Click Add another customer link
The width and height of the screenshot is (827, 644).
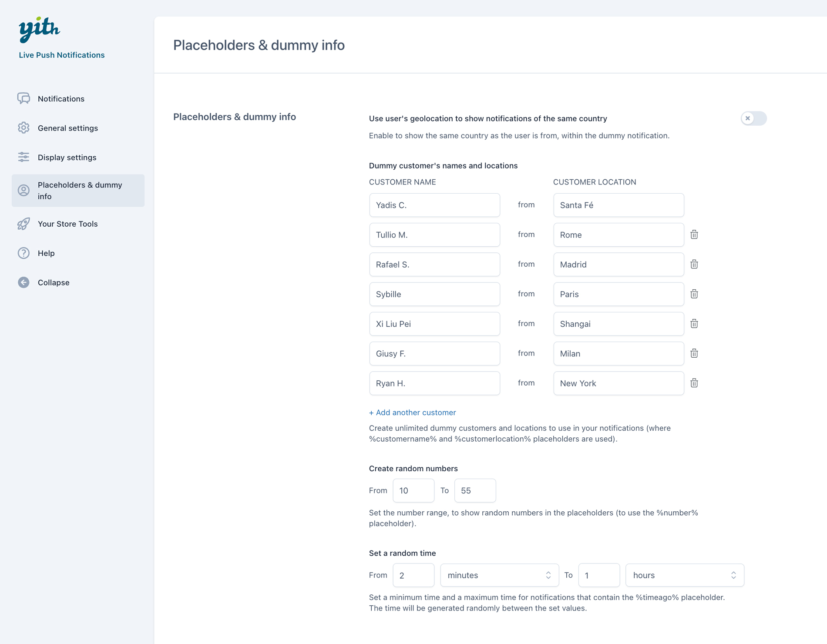412,413
